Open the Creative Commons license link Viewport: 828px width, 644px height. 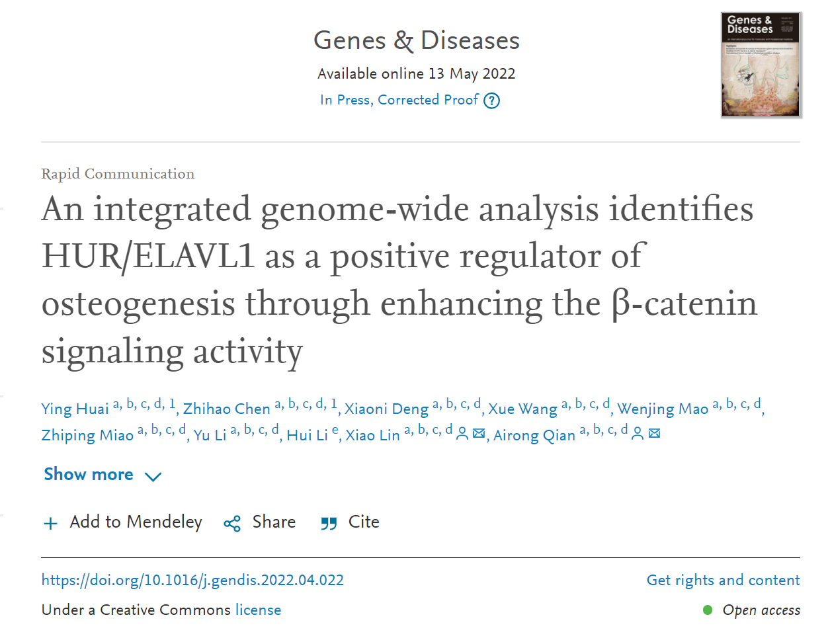click(258, 610)
